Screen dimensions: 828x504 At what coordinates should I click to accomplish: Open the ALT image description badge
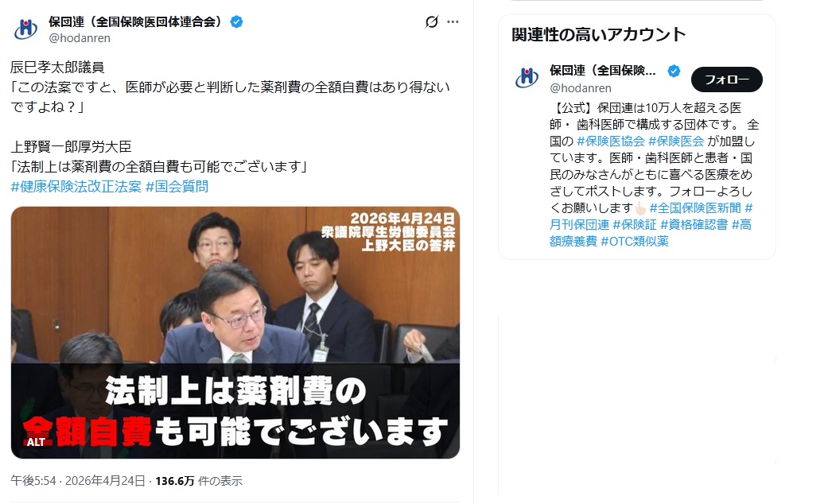point(36,442)
